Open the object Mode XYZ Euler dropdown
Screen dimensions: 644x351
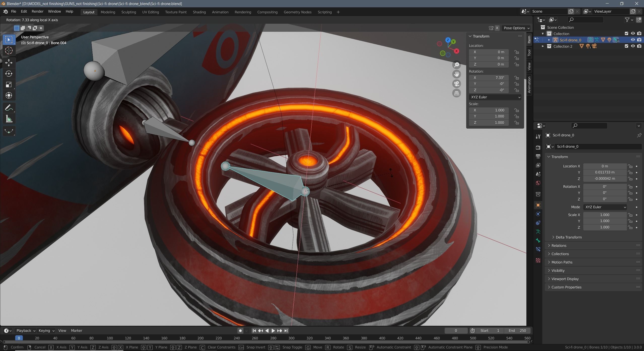pos(605,207)
